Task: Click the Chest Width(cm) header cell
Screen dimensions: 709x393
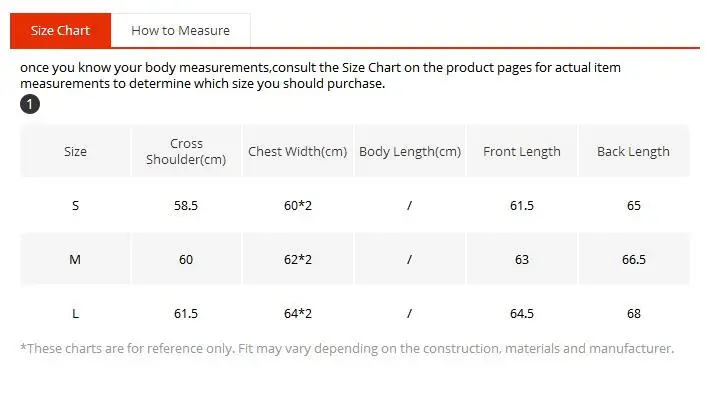Action: coord(298,151)
